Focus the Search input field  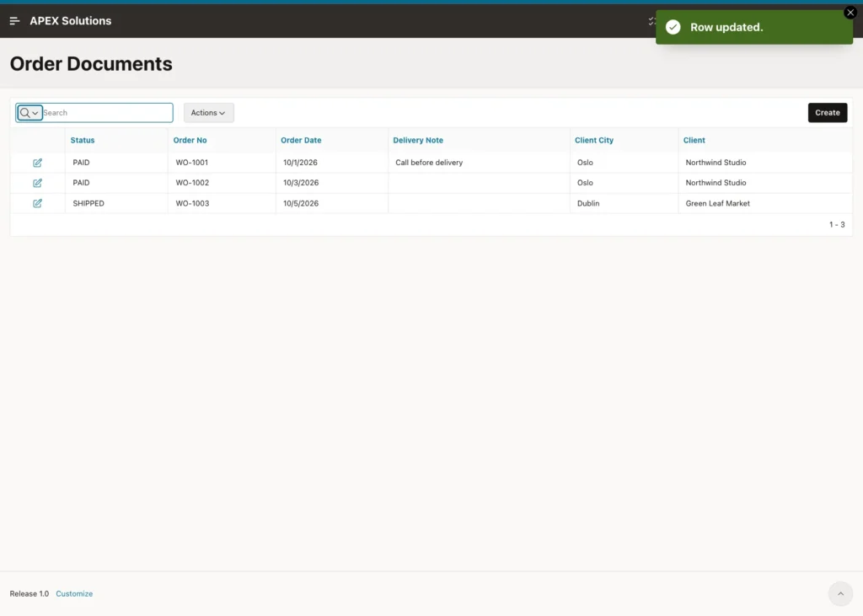pyautogui.click(x=107, y=113)
